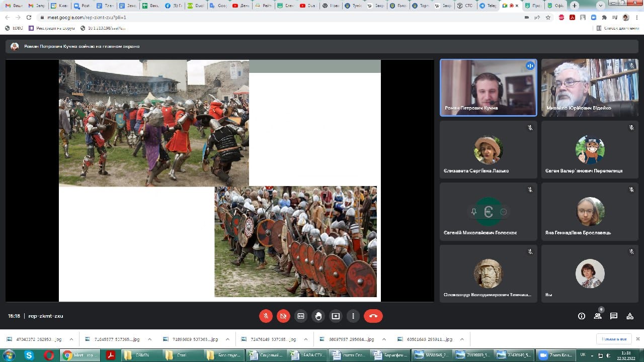Click the Present now screen icon
The image size is (644, 362).
(336, 316)
